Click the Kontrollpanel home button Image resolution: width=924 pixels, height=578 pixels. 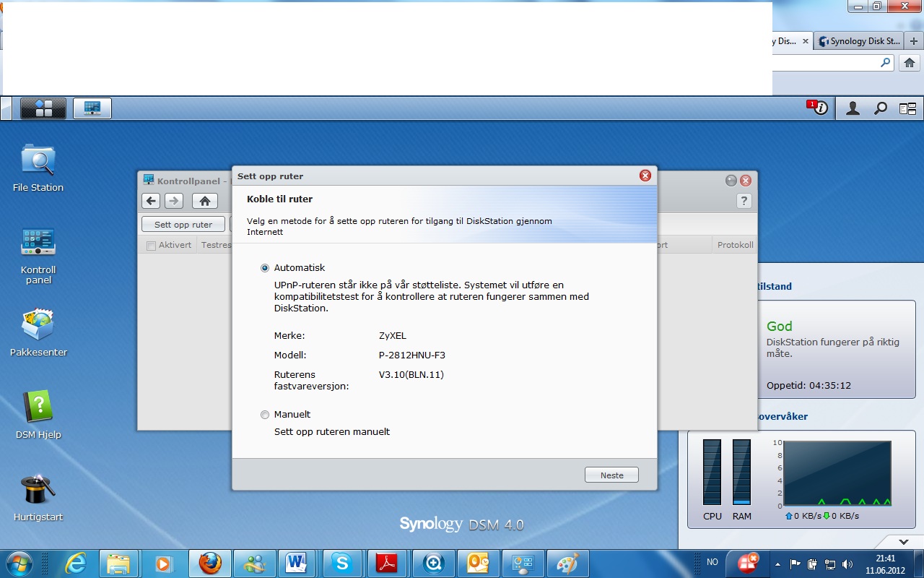pyautogui.click(x=205, y=201)
